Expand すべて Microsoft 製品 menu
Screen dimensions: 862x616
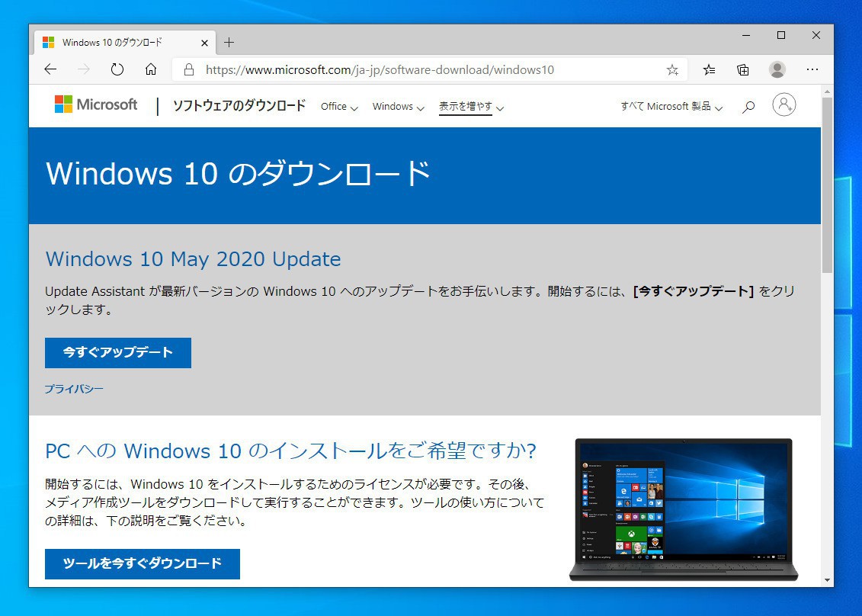tap(671, 107)
